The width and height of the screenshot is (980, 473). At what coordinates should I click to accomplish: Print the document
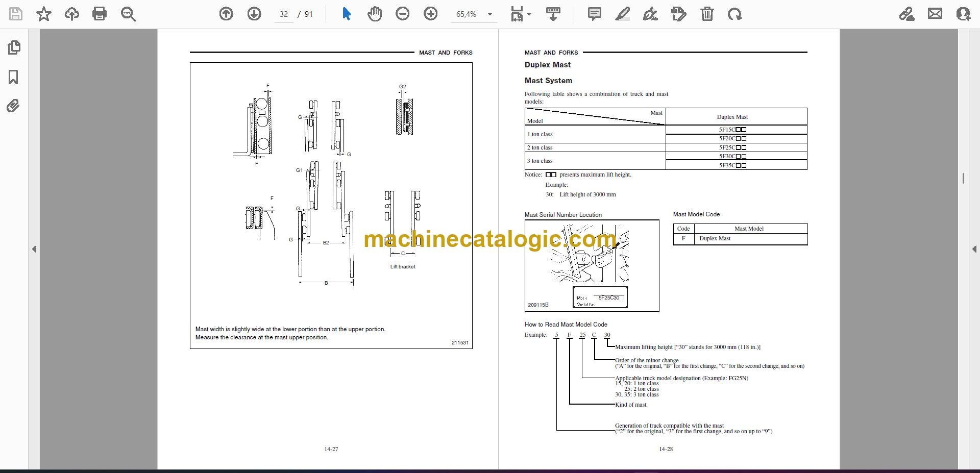tap(100, 14)
